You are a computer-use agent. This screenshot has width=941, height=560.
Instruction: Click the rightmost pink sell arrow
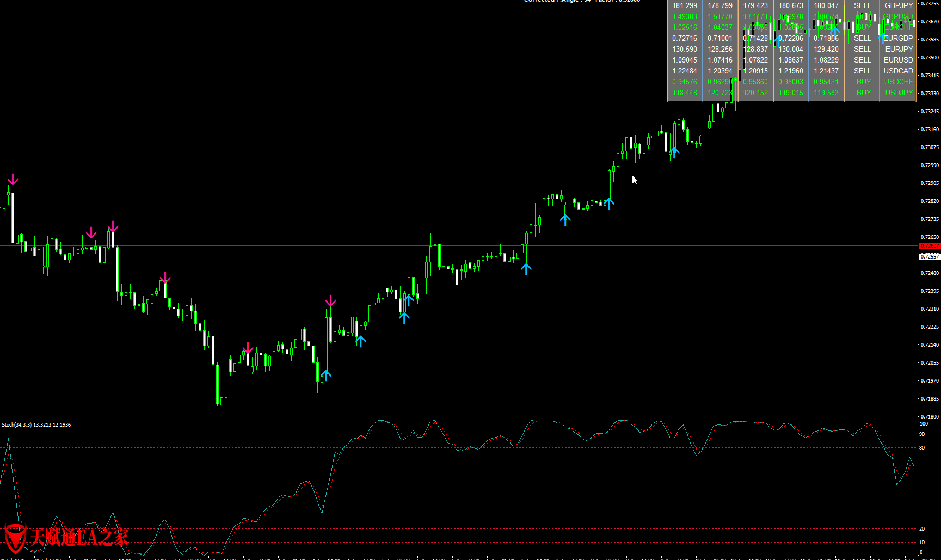click(x=330, y=301)
